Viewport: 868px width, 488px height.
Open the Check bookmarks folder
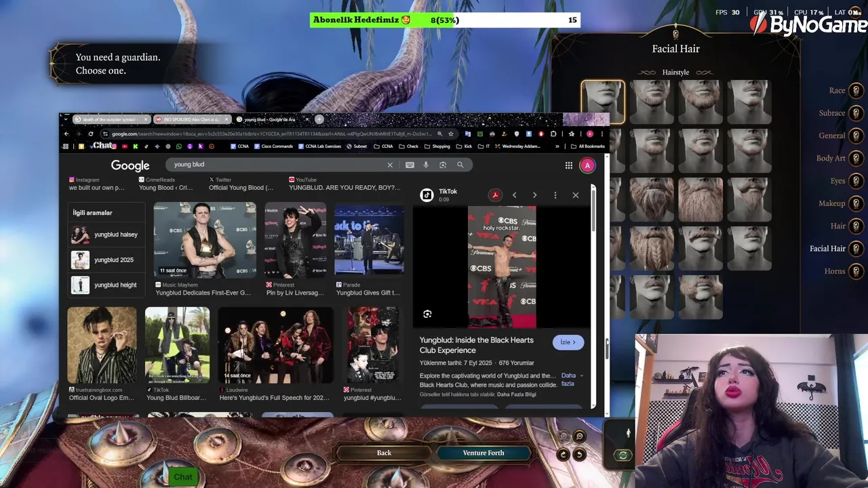tap(409, 146)
